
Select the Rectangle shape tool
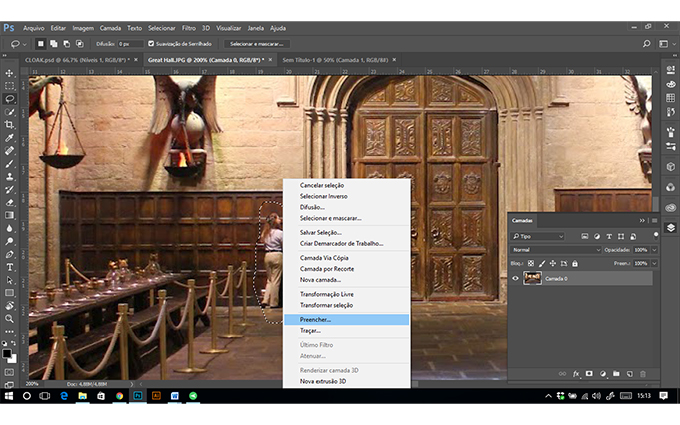(9, 293)
